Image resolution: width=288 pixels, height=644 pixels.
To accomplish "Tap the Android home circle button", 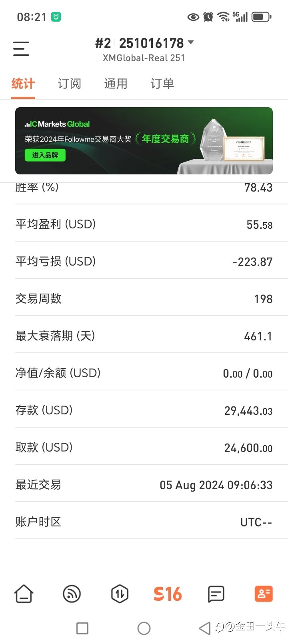I will (144, 628).
